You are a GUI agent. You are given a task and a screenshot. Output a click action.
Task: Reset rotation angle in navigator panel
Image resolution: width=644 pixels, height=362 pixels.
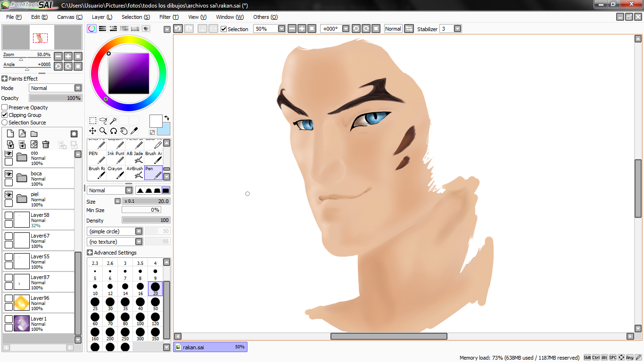pyautogui.click(x=78, y=66)
